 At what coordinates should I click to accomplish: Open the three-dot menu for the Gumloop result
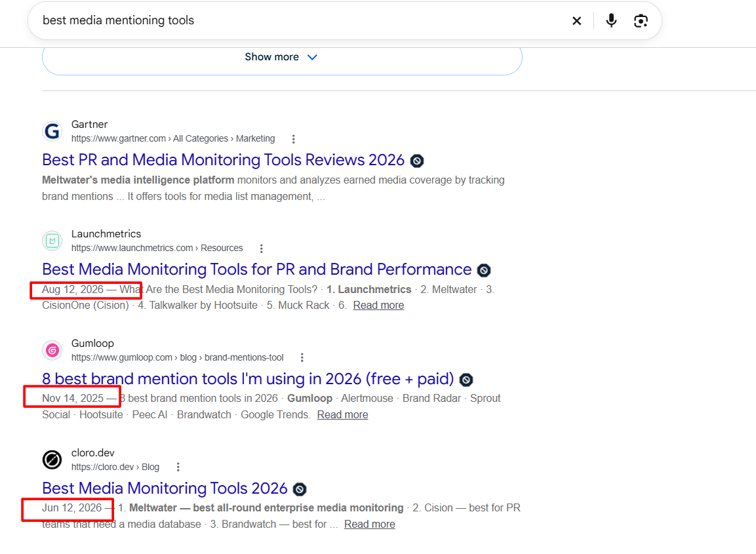(302, 358)
